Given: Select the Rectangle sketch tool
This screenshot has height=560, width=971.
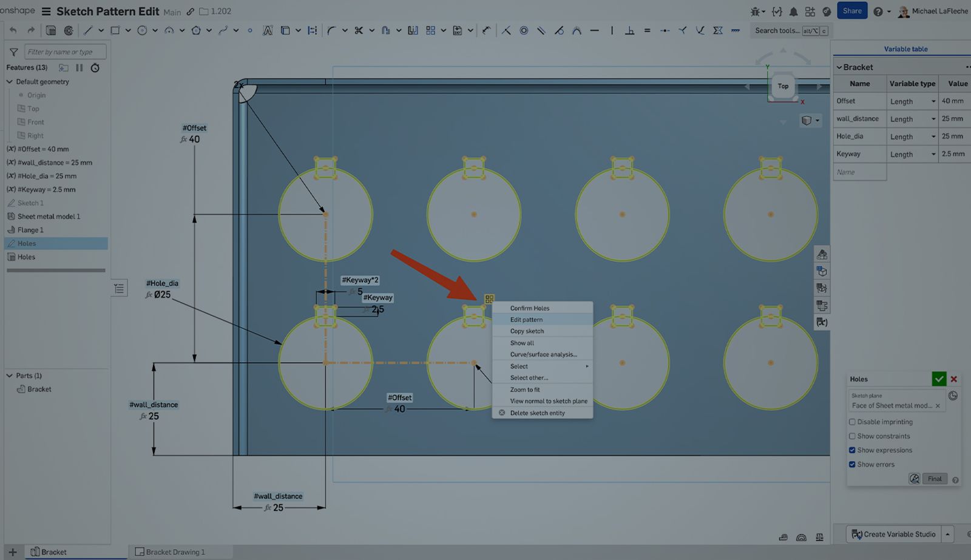Looking at the screenshot, I should [x=114, y=30].
